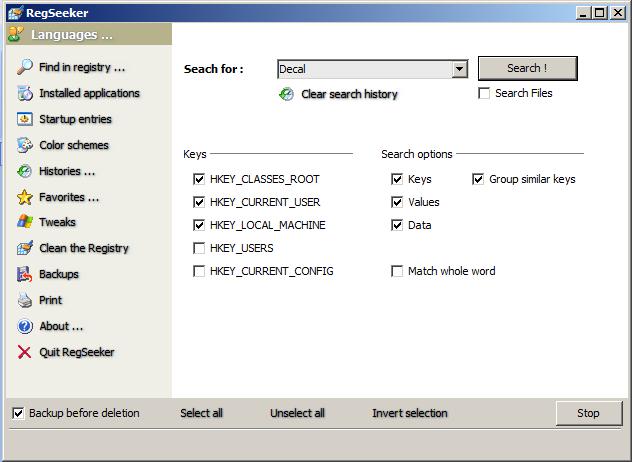This screenshot has height=462, width=632.
Task: Click the Backups icon
Action: coord(25,274)
